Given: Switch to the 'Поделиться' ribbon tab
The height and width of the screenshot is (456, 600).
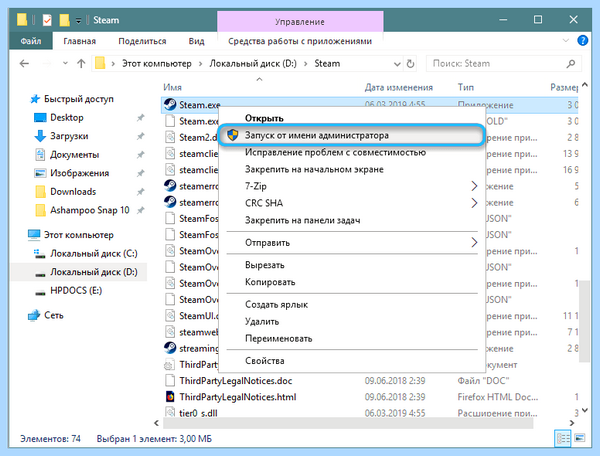Looking at the screenshot, I should click(x=142, y=41).
